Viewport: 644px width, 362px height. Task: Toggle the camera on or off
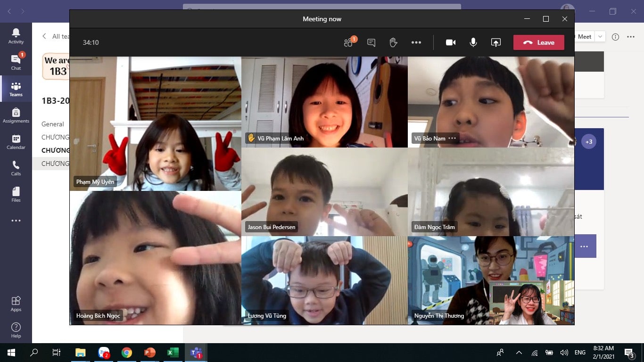[450, 42]
